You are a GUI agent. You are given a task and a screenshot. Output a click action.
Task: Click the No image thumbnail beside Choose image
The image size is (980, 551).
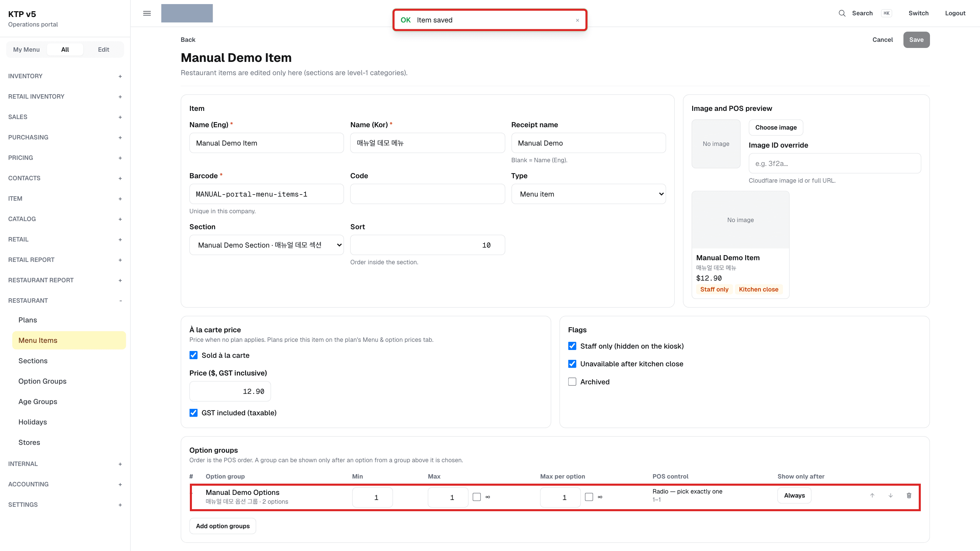click(716, 144)
